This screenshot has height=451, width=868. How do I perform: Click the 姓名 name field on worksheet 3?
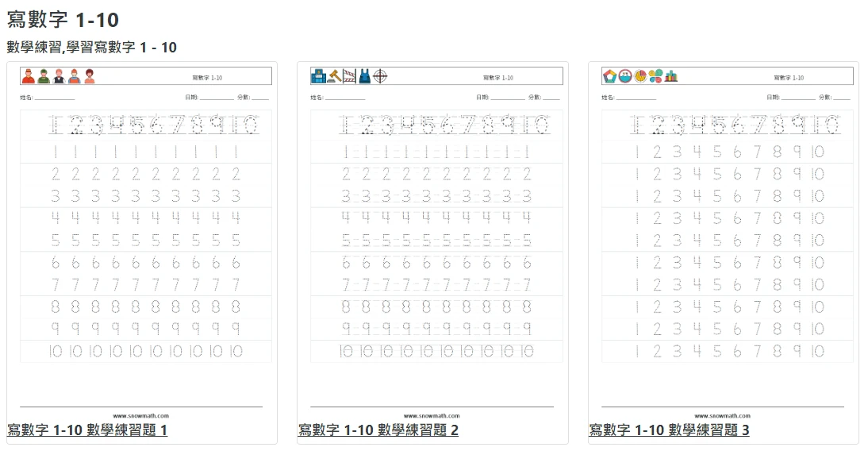(629, 98)
